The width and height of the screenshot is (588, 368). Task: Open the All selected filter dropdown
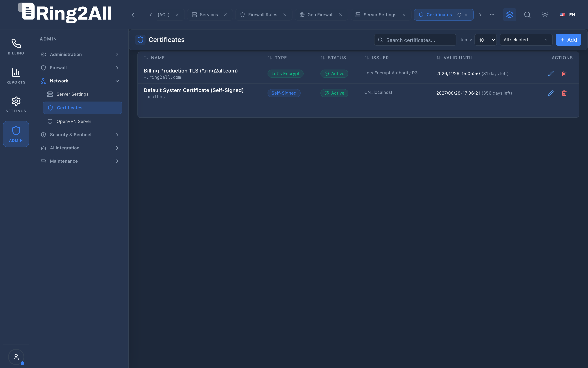pos(526,40)
